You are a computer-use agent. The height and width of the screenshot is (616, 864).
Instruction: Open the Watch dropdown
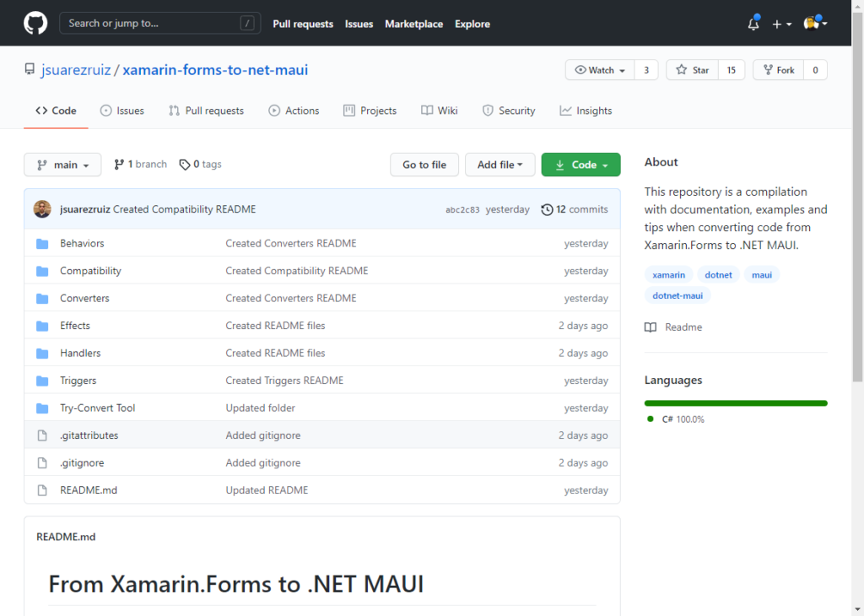[x=599, y=69]
